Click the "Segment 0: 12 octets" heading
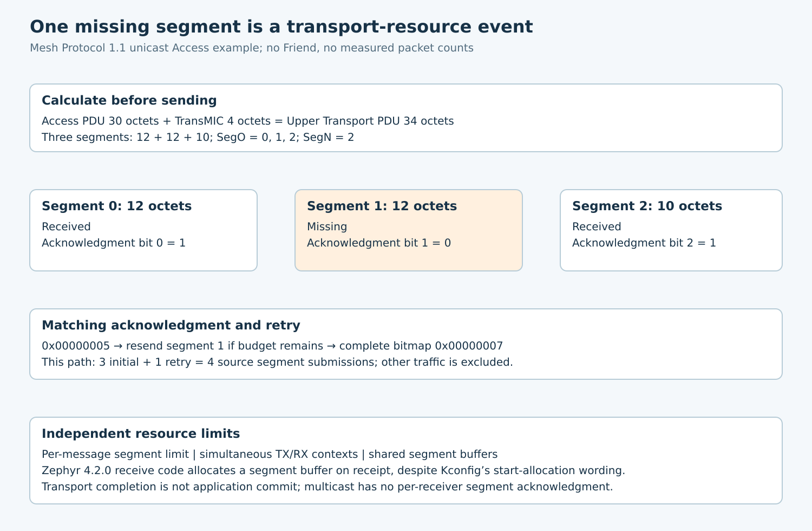The height and width of the screenshot is (531, 812). 117,206
